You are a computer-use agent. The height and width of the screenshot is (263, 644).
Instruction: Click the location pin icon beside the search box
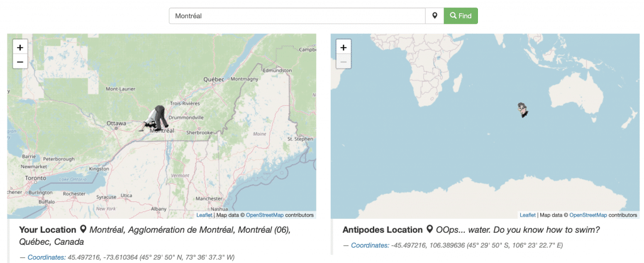pyautogui.click(x=434, y=16)
